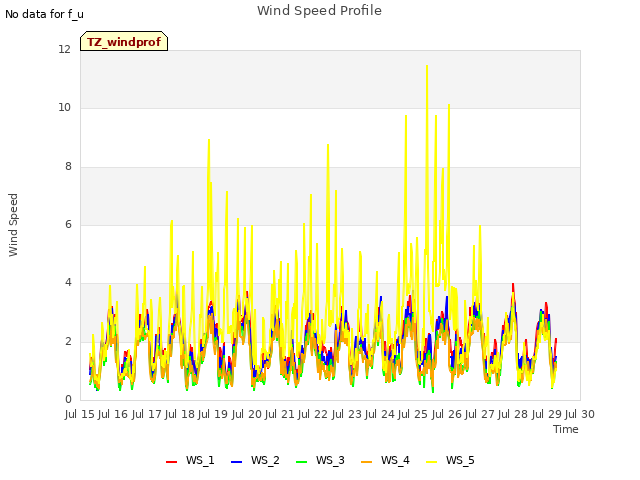Toggle WS_3 series in legend
The height and width of the screenshot is (480, 640).
320,460
